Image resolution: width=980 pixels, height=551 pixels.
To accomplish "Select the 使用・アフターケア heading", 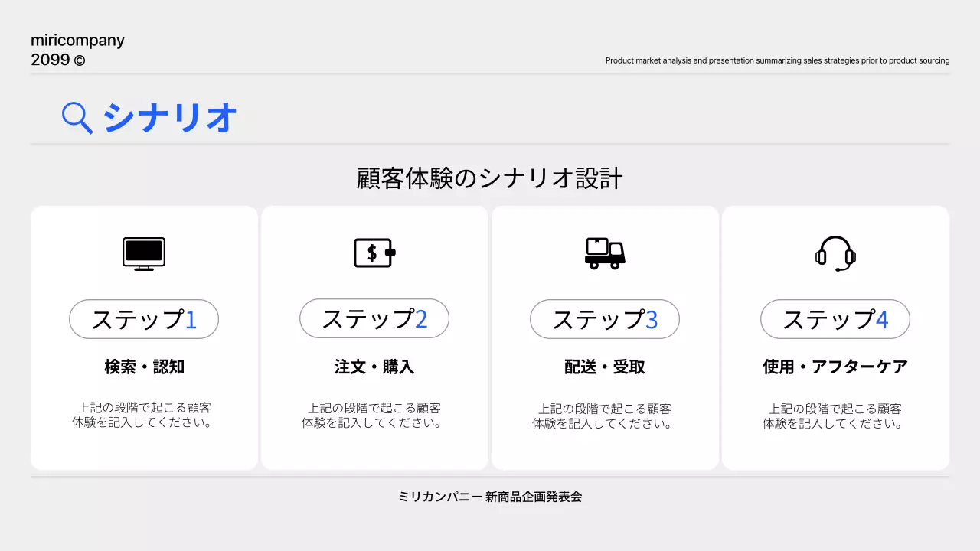I will coord(835,367).
